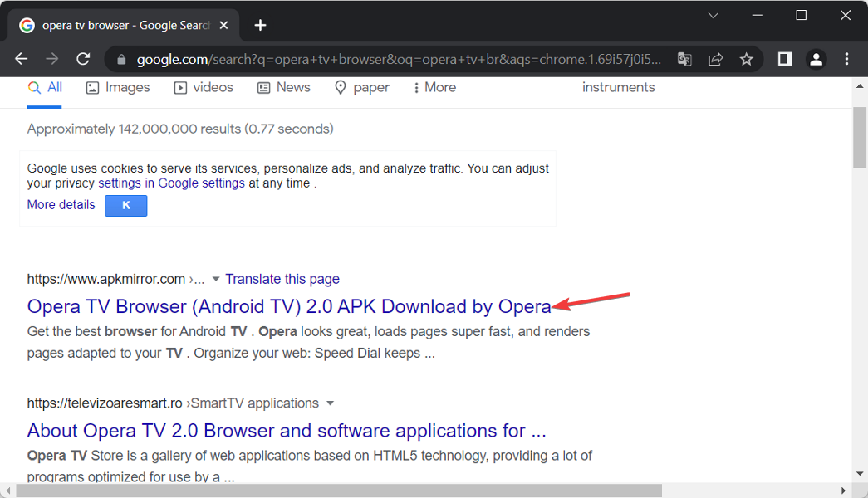Image resolution: width=868 pixels, height=498 pixels.
Task: Open the browser side panel
Action: click(x=785, y=59)
